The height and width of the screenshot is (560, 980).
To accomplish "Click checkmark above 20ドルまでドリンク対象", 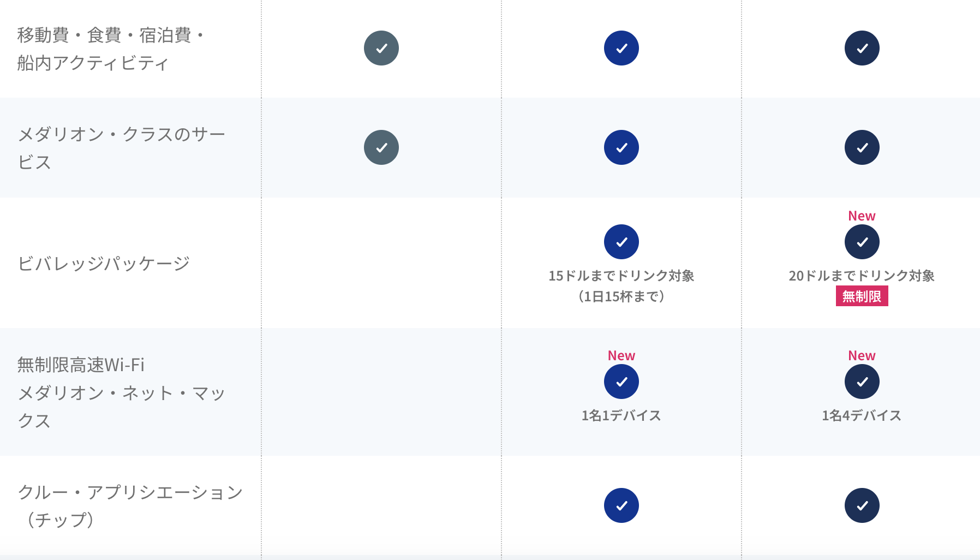I will click(862, 242).
